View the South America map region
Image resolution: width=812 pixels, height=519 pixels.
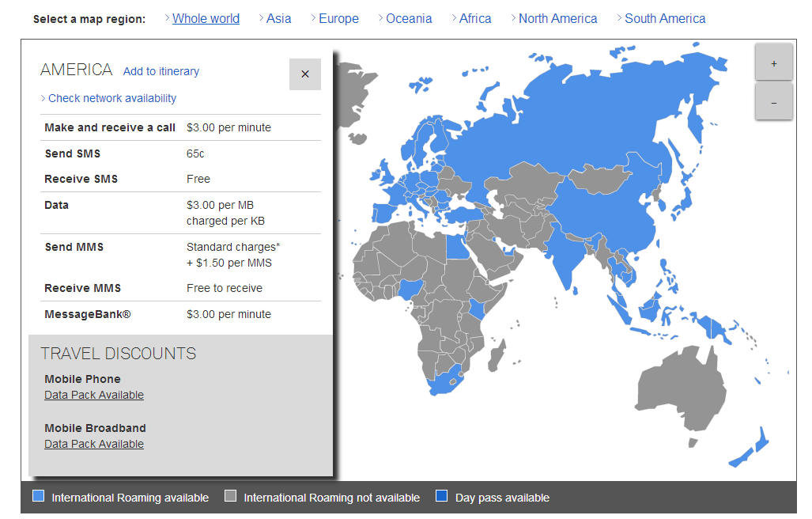point(665,19)
